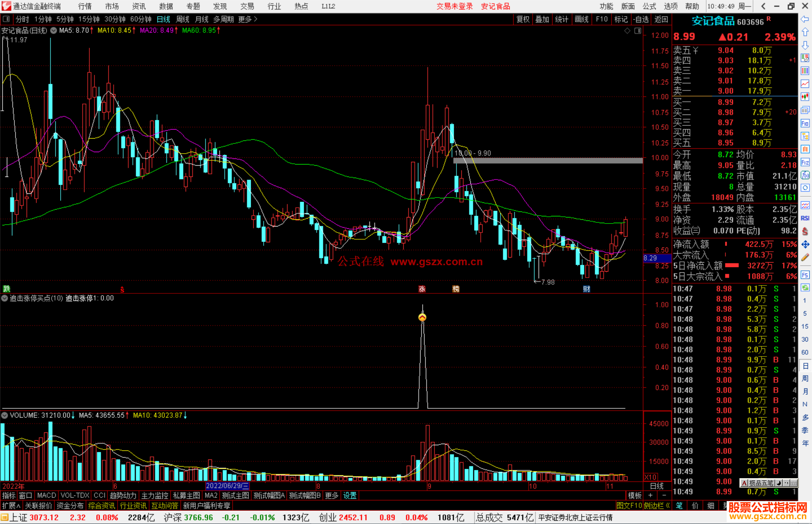Click the 复权 button
The height and width of the screenshot is (524, 812).
point(523,19)
